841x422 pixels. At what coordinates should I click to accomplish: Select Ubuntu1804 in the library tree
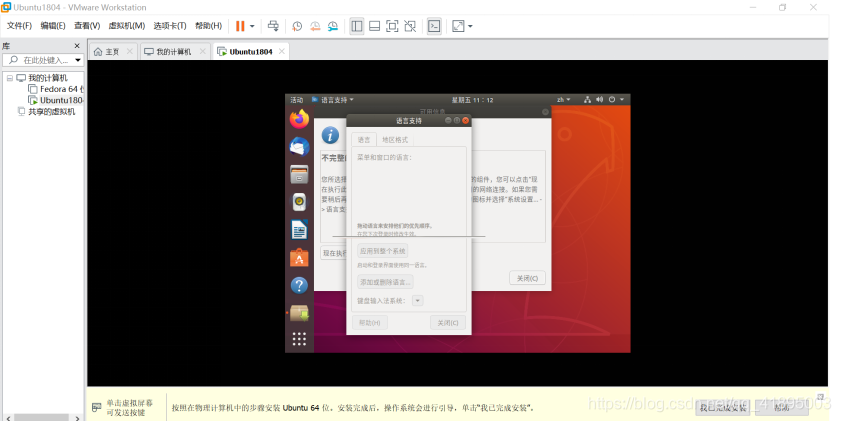tap(56, 100)
